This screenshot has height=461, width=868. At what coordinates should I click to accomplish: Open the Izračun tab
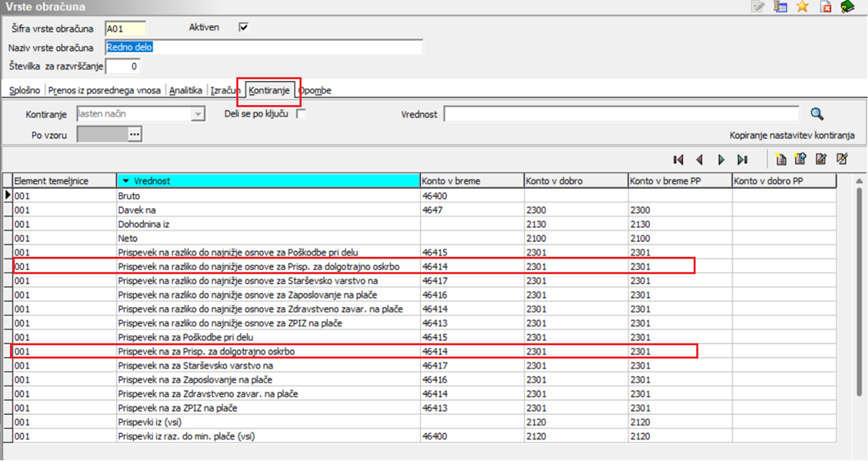click(225, 90)
